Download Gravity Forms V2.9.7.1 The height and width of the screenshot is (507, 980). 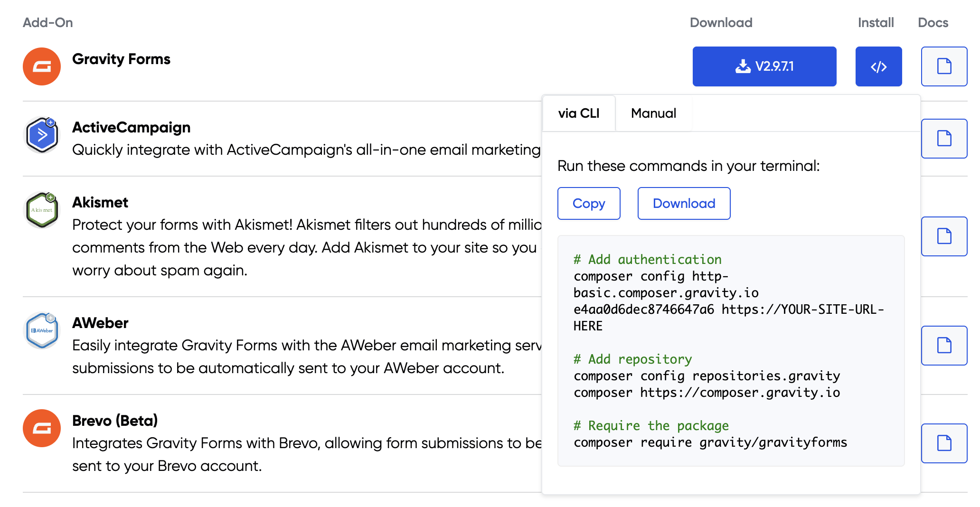tap(764, 66)
